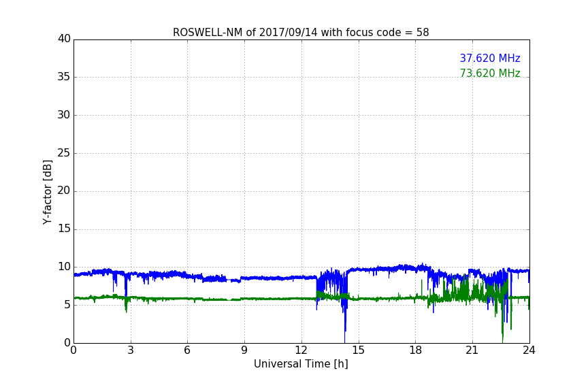Click the y-axis tick label '25'
This screenshot has height=392, width=588.
tap(64, 153)
